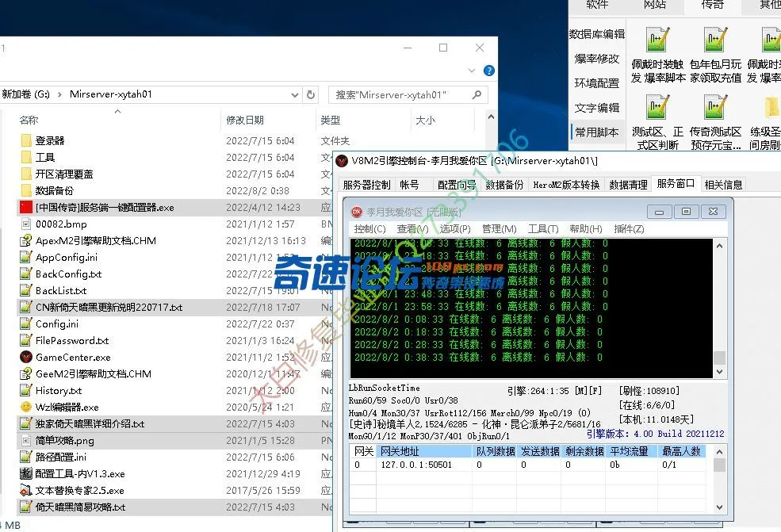781x532 pixels.
Task: Switch to the 数据备份 tab in V8M2 console
Action: point(504,185)
